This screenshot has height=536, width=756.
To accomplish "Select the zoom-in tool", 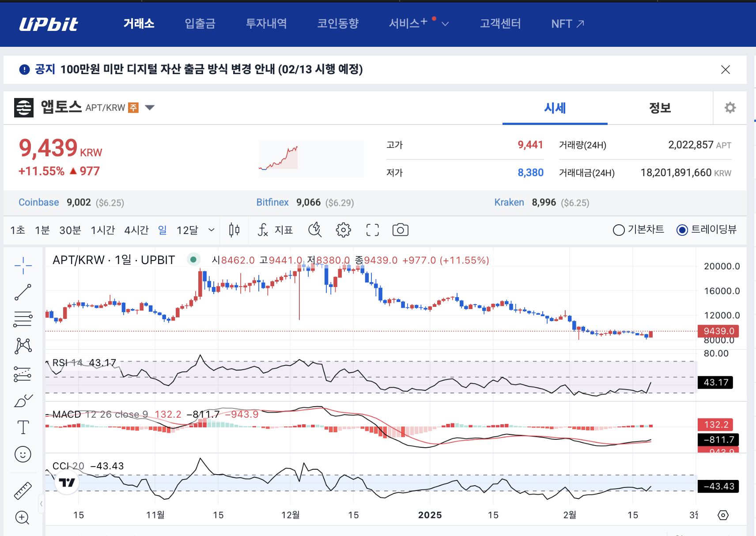I will tap(23, 517).
